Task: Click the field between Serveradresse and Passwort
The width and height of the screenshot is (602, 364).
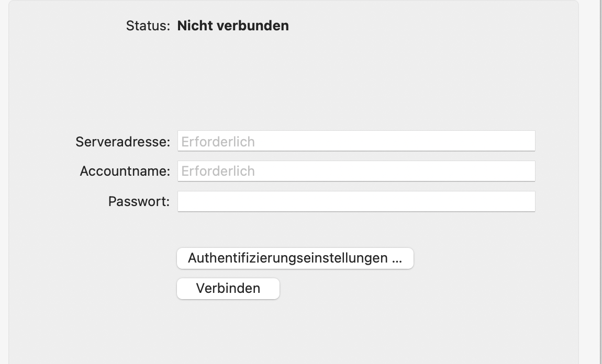Action: coord(356,171)
